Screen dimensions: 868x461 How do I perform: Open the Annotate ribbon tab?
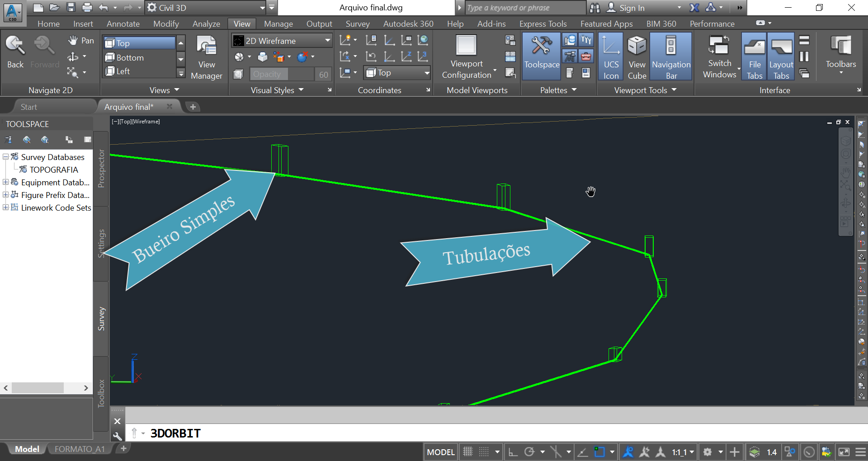123,24
